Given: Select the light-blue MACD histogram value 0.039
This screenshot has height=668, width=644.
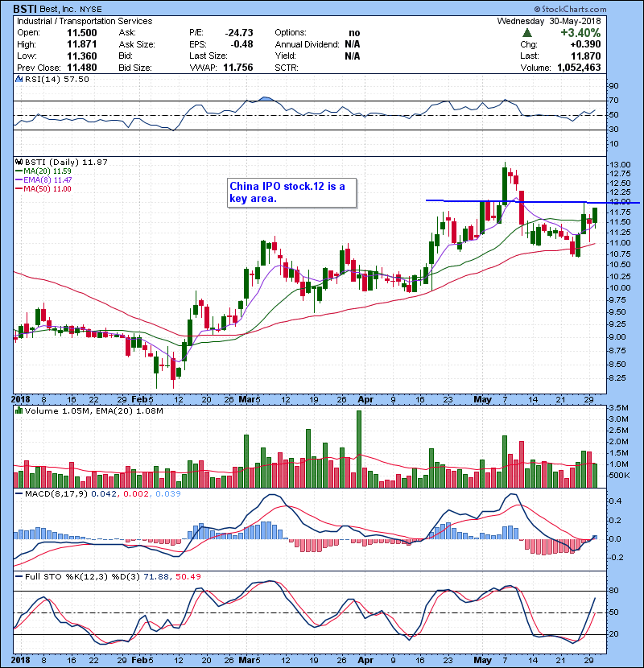Looking at the screenshot, I should [x=168, y=494].
